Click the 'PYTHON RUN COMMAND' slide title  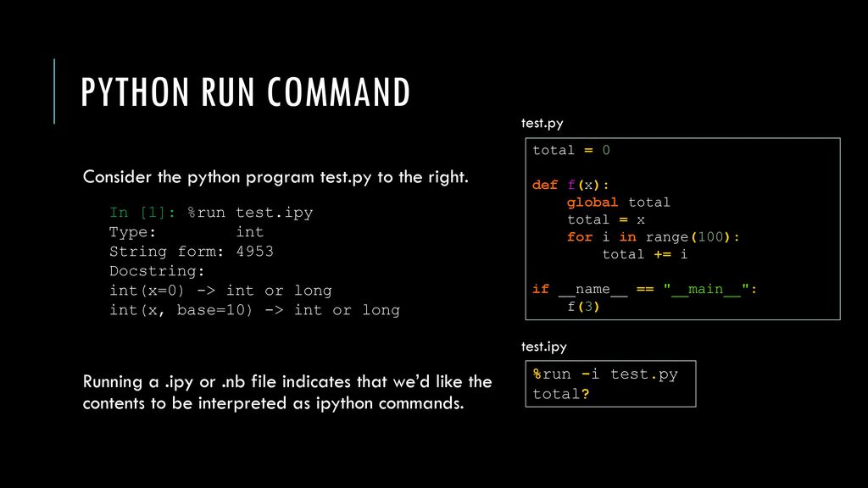pos(245,91)
